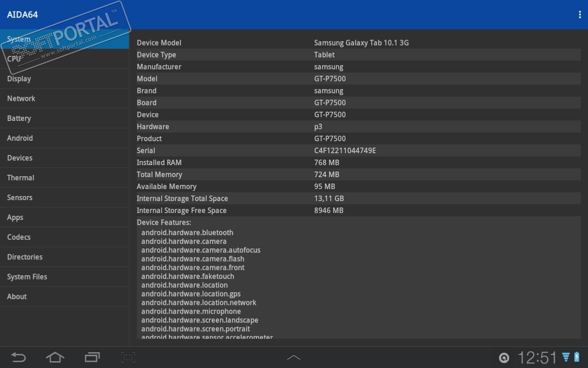This screenshot has height=368, width=588.
Task: Select the Device Model label
Action: click(x=159, y=43)
